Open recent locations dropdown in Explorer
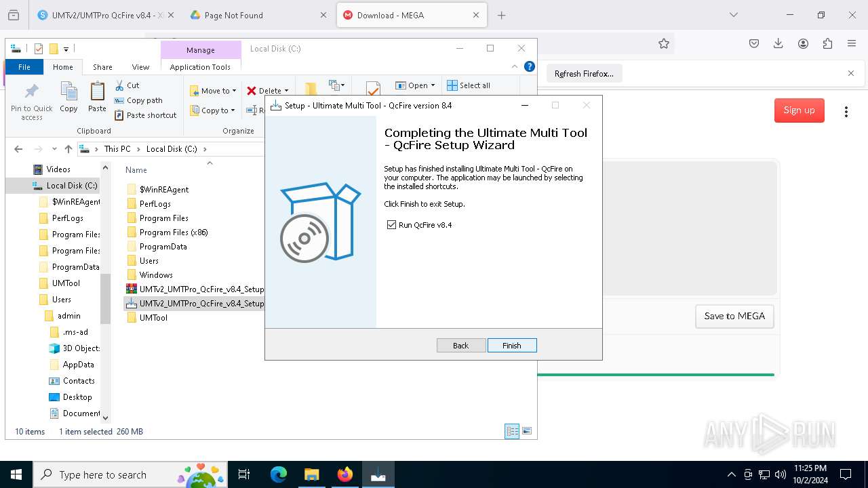 point(54,149)
